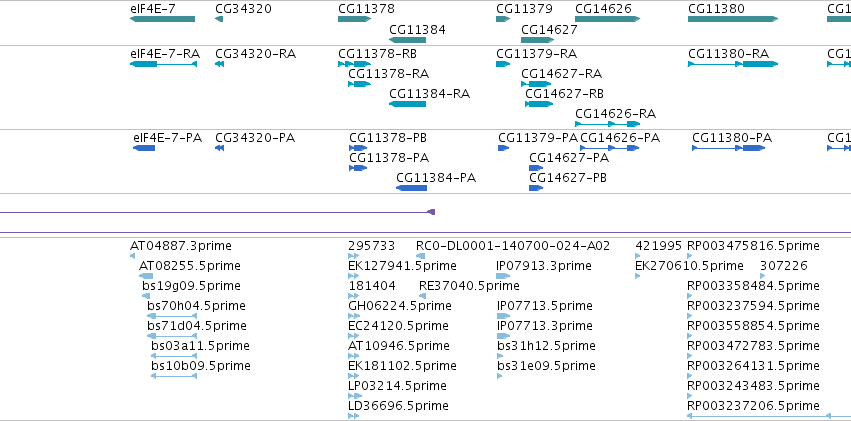Click the CG11378-RA transcript
Image resolution: width=851 pixels, height=421 pixels.
tap(359, 84)
